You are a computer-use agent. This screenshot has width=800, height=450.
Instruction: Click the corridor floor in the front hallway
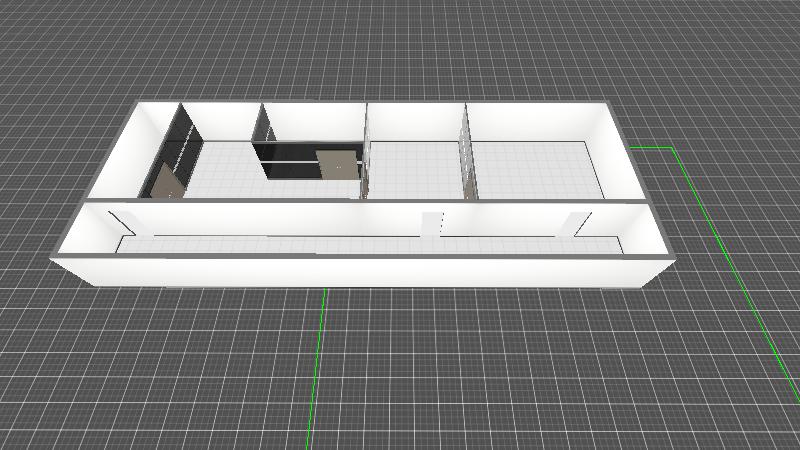300,243
